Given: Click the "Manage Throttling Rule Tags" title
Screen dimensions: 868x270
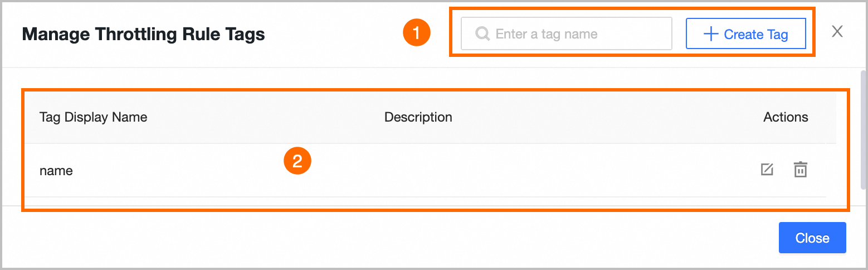Looking at the screenshot, I should tap(143, 35).
